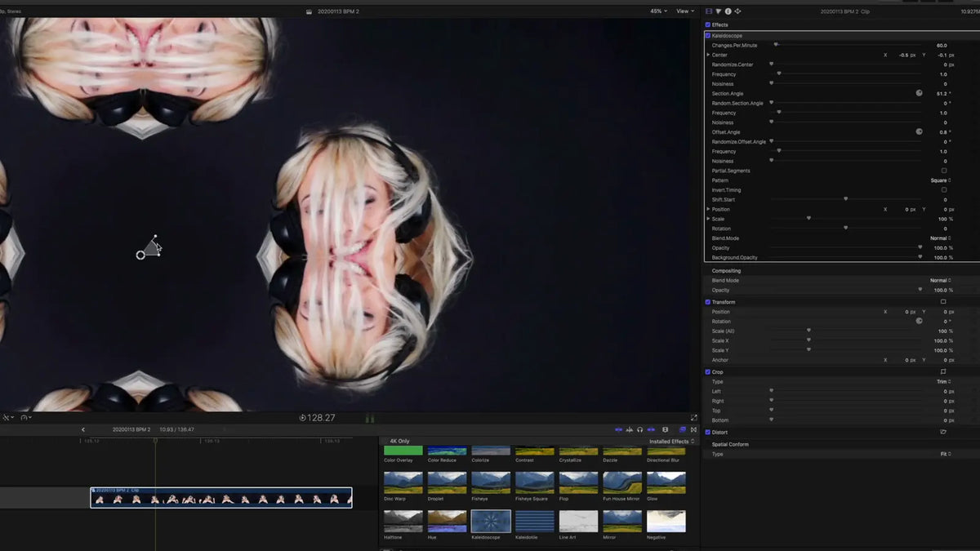Screen dimensions: 980x551
Task: Click the Changes Per Minute value 60.0
Action: point(942,46)
